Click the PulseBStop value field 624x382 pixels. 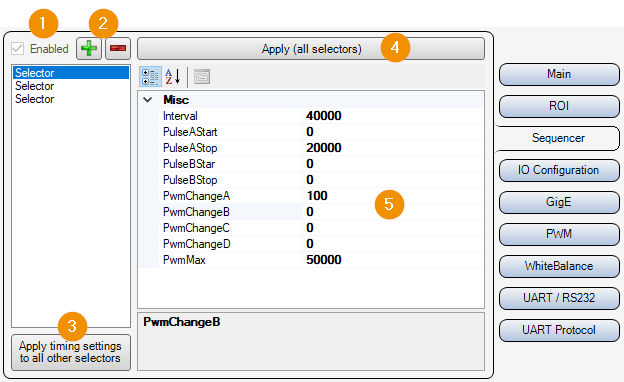[393, 180]
